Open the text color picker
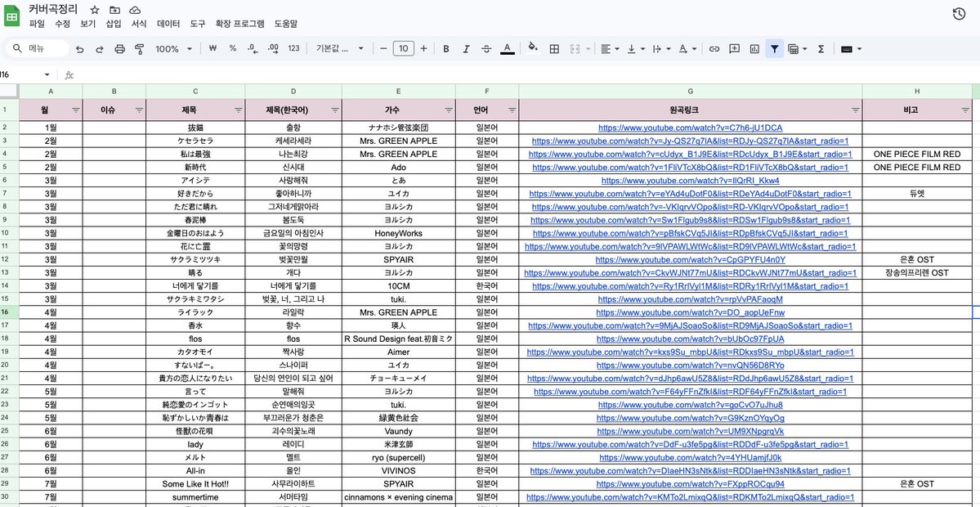Image resolution: width=980 pixels, height=507 pixels. point(508,49)
